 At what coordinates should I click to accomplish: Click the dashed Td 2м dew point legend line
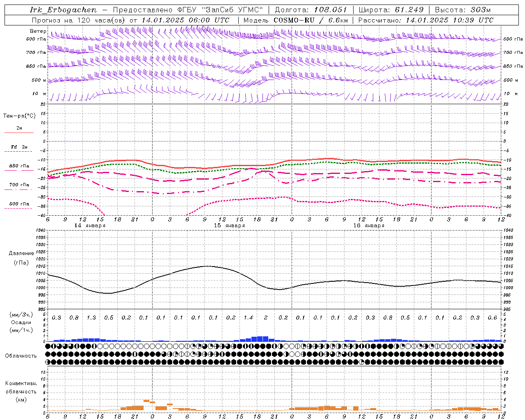click(19, 152)
